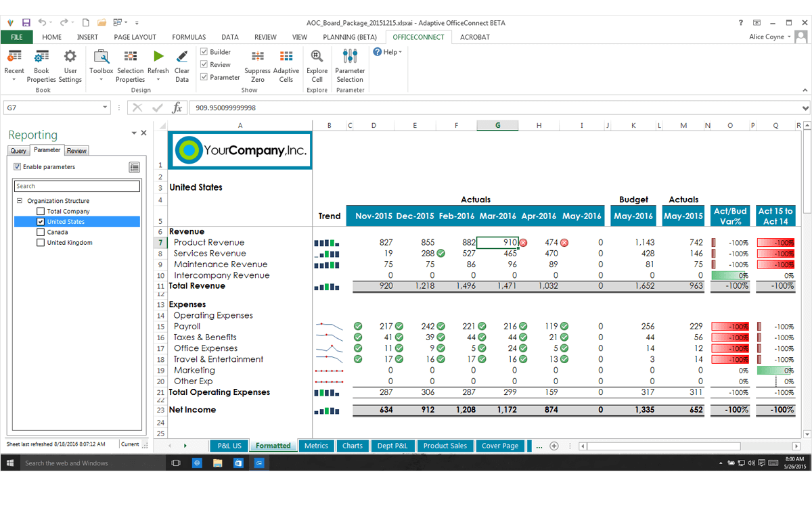Cancel formula entry with the X icon
Image resolution: width=812 pixels, height=516 pixels.
(137, 108)
